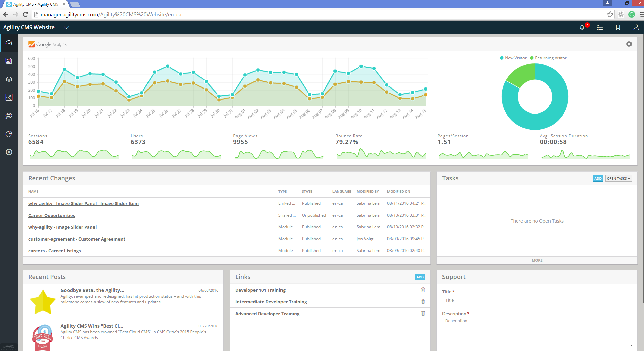Toggle the New Visitor legend item

coord(513,58)
